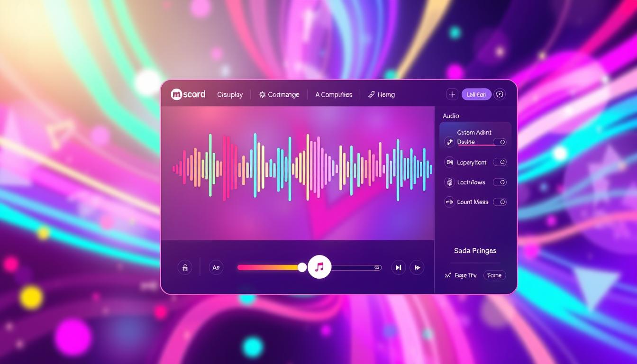
Task: Click the Loperyltont panel icon
Action: (x=449, y=162)
